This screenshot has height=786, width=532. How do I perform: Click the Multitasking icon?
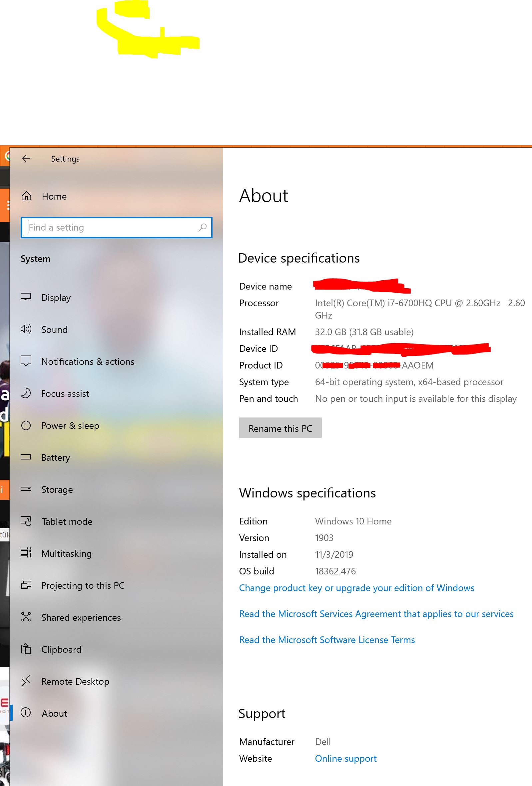(x=26, y=553)
